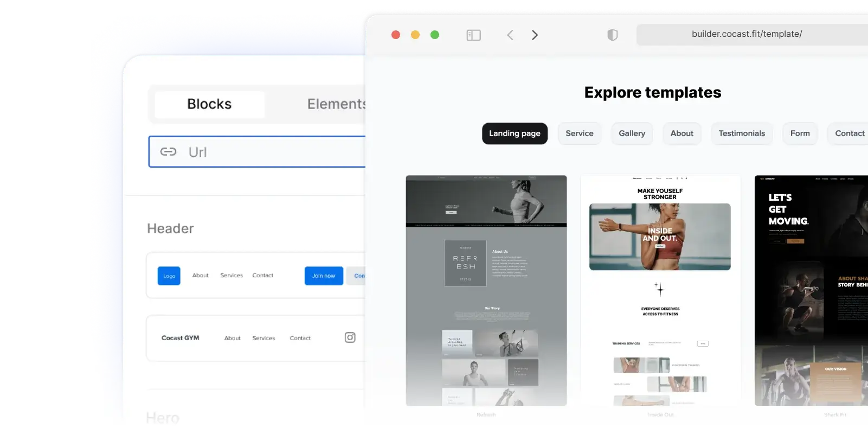This screenshot has height=434, width=868.
Task: Select the Form template filter
Action: (800, 133)
